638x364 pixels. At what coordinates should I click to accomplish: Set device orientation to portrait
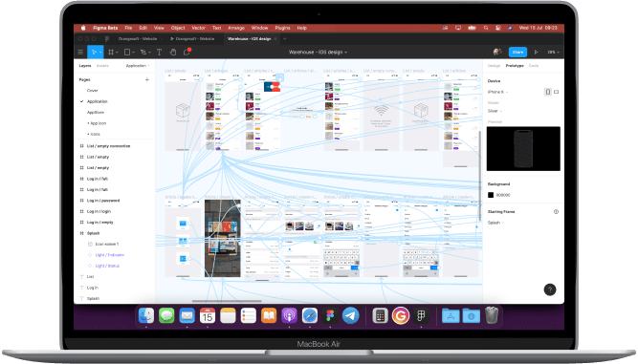(548, 92)
